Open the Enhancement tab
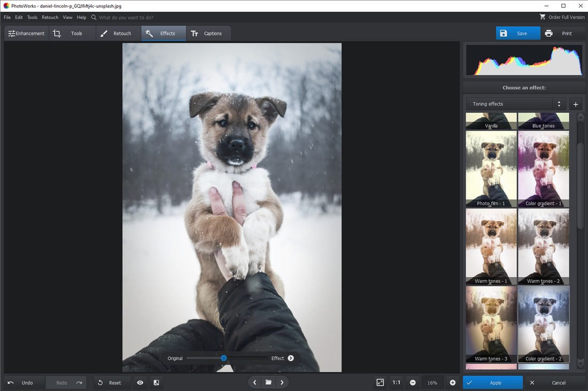The width and height of the screenshot is (588, 391). point(26,33)
